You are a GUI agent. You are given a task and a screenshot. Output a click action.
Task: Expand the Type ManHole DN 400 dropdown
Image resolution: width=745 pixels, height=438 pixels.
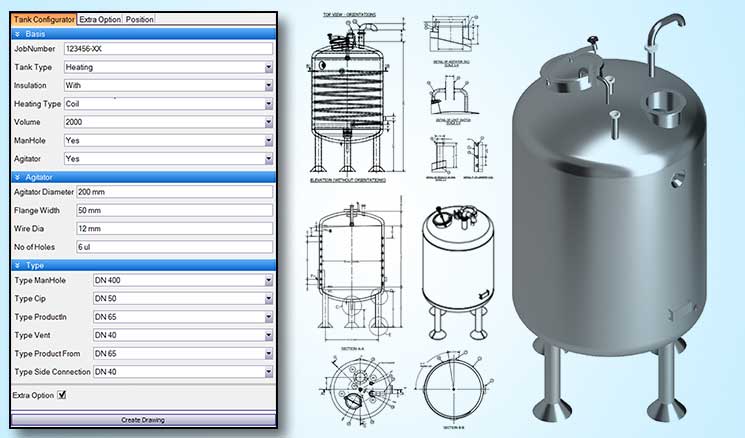269,281
